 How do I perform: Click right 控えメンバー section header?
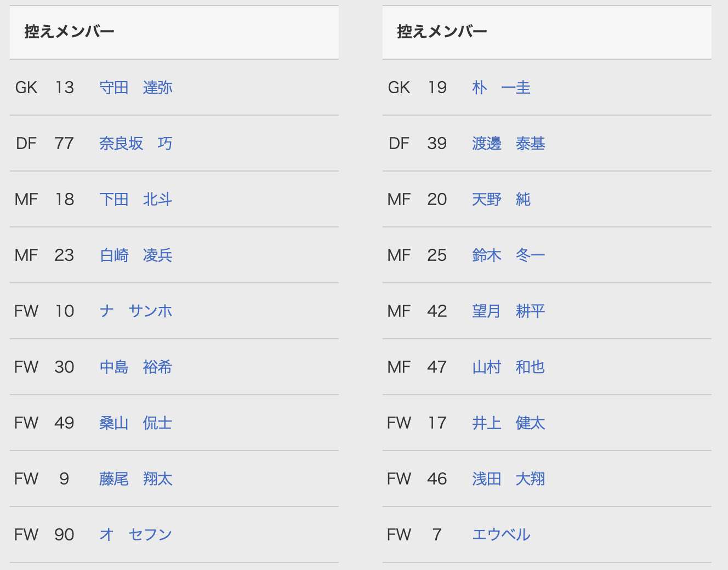[x=442, y=32]
